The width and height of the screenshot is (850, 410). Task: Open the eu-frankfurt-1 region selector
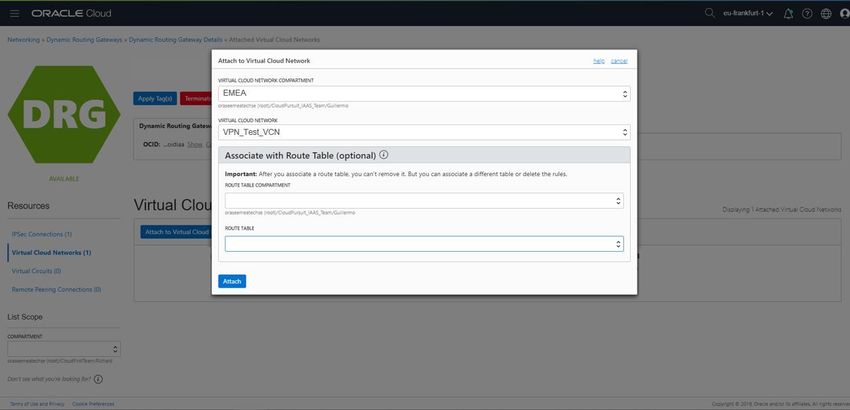748,14
